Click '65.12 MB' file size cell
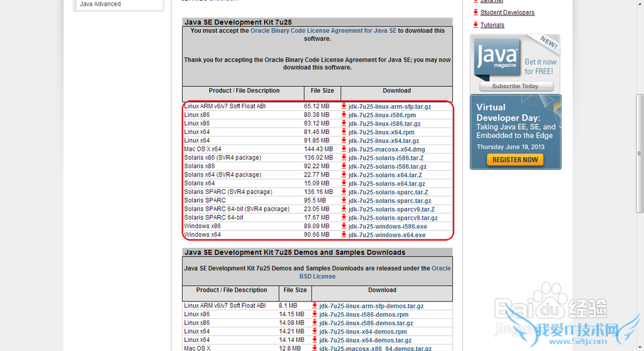 317,106
